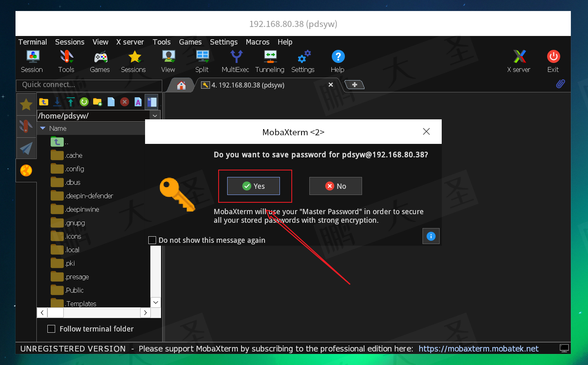Open the Help menu in menu bar
588x365 pixels.
click(x=285, y=42)
